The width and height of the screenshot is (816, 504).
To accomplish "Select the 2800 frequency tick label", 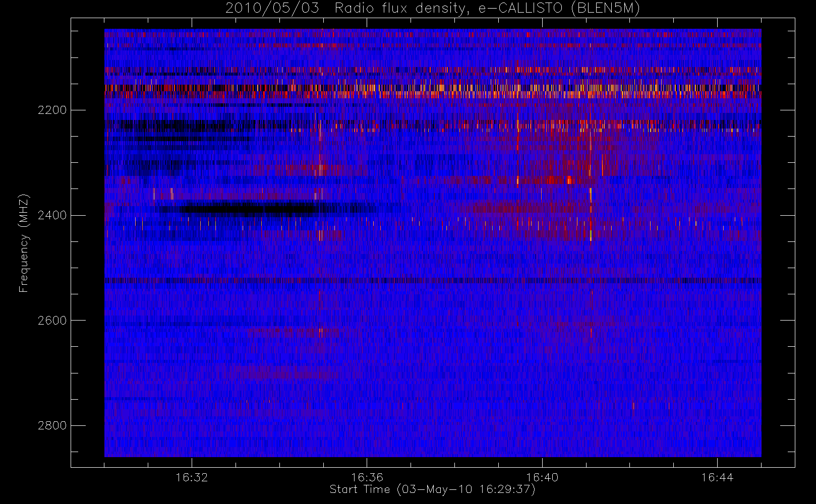I will pos(52,426).
